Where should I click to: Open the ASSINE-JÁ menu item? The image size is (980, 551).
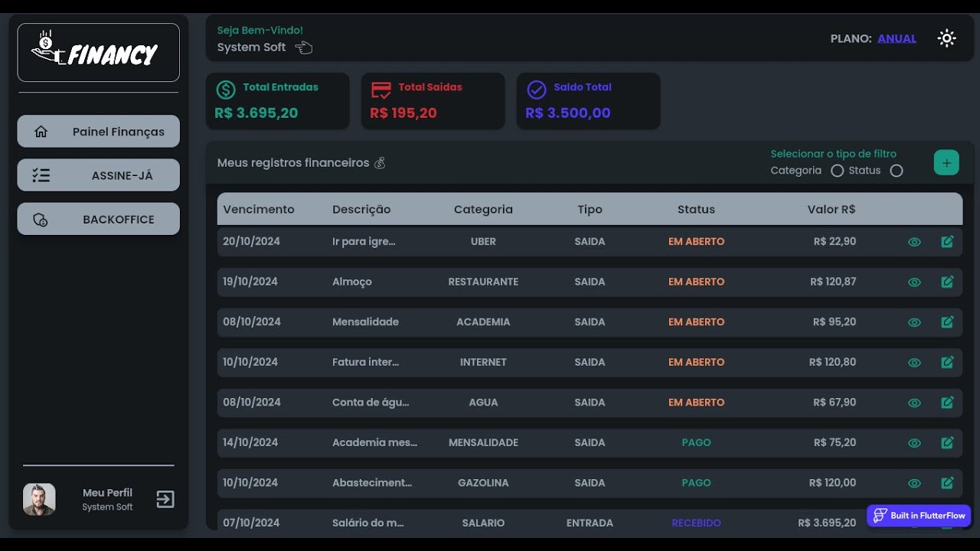tap(99, 175)
